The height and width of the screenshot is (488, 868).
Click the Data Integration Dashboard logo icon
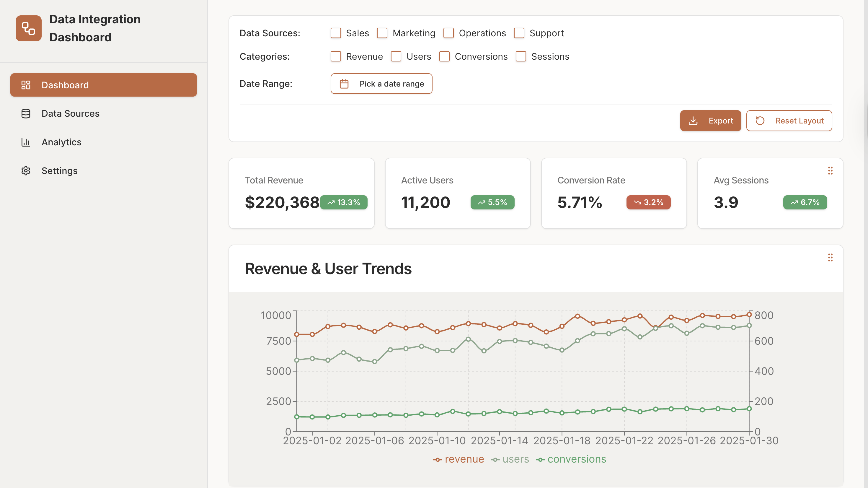[28, 28]
